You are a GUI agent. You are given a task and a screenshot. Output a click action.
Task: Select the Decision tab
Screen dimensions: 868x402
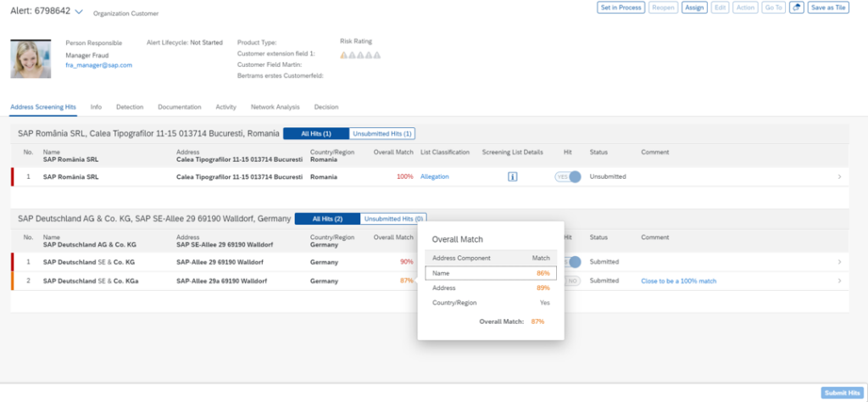click(326, 107)
